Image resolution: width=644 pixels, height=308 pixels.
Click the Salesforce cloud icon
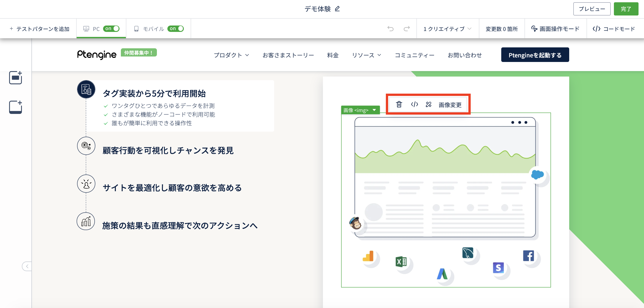(537, 174)
